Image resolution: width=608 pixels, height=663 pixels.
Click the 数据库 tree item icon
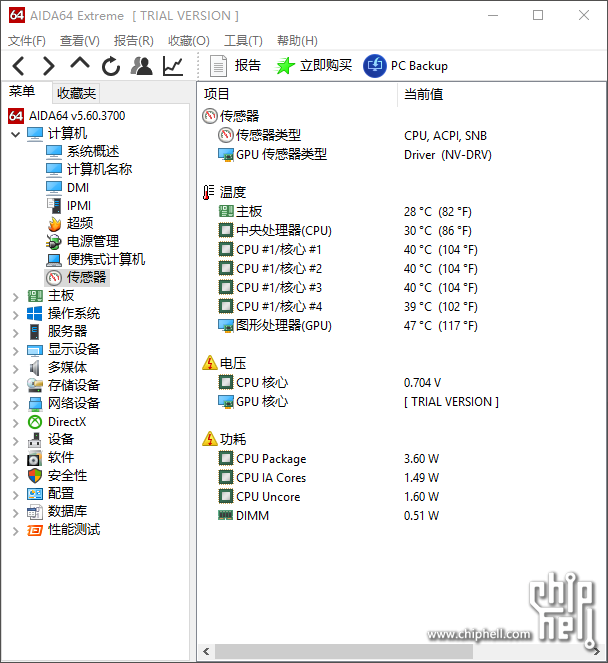point(35,512)
